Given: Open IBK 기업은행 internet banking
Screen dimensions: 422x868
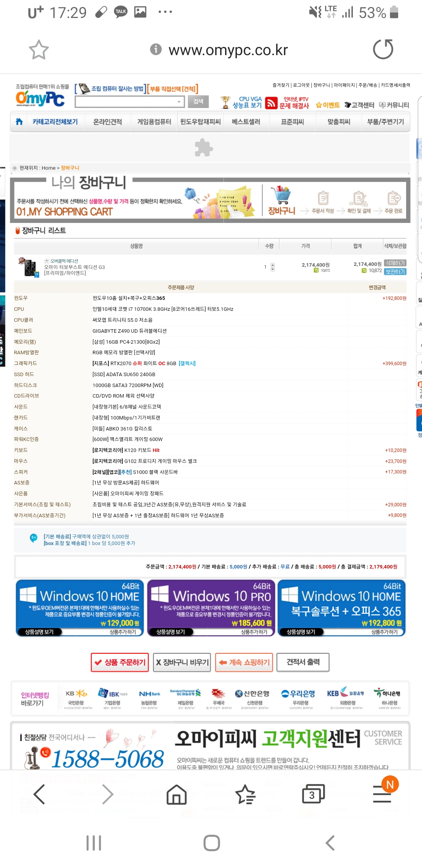Looking at the screenshot, I should [x=113, y=698].
